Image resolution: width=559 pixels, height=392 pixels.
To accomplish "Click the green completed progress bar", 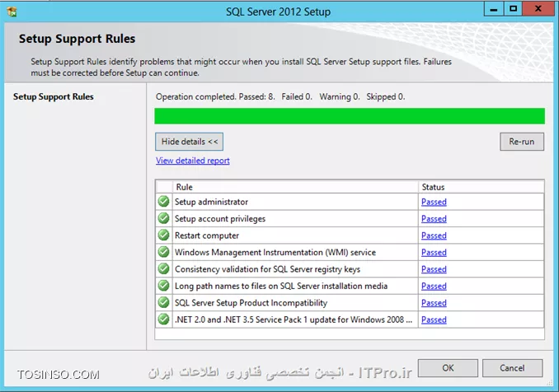I will pyautogui.click(x=350, y=116).
